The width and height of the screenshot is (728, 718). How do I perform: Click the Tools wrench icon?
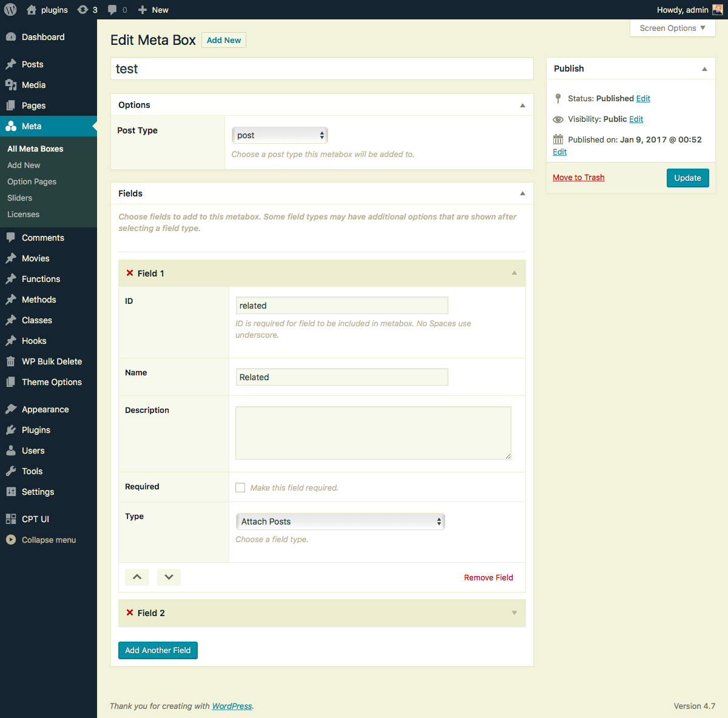(x=11, y=471)
